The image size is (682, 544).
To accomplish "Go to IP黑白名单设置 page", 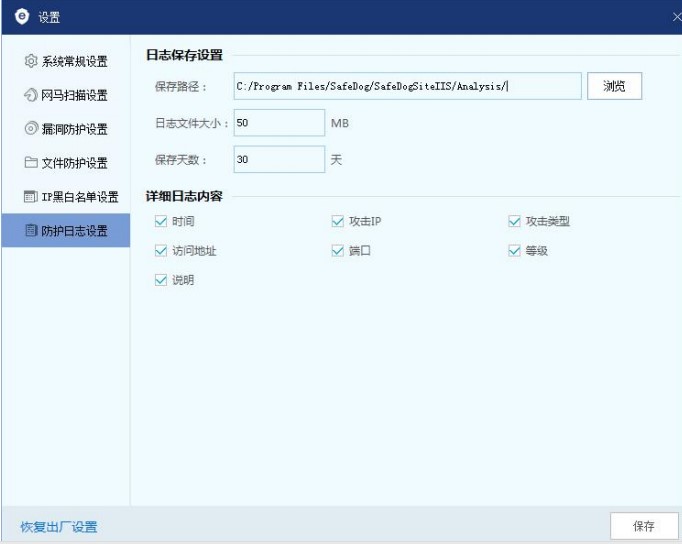I will [x=66, y=197].
